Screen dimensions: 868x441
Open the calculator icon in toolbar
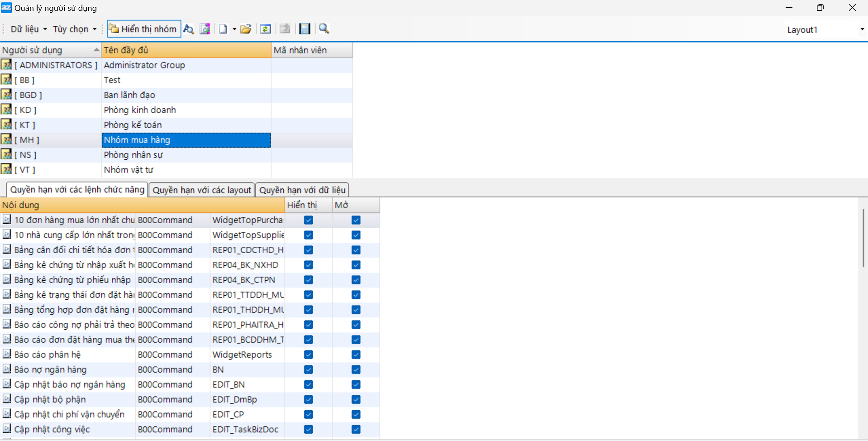pyautogui.click(x=305, y=29)
